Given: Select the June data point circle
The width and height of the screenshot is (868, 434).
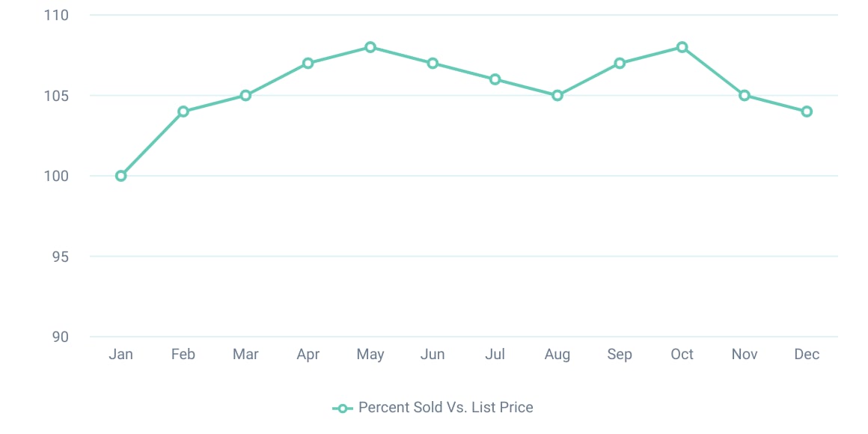Looking at the screenshot, I should pos(433,64).
